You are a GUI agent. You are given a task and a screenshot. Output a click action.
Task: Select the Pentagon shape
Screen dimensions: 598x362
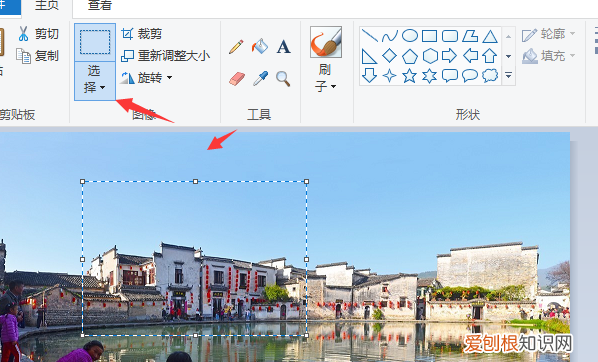pyautogui.click(x=410, y=56)
